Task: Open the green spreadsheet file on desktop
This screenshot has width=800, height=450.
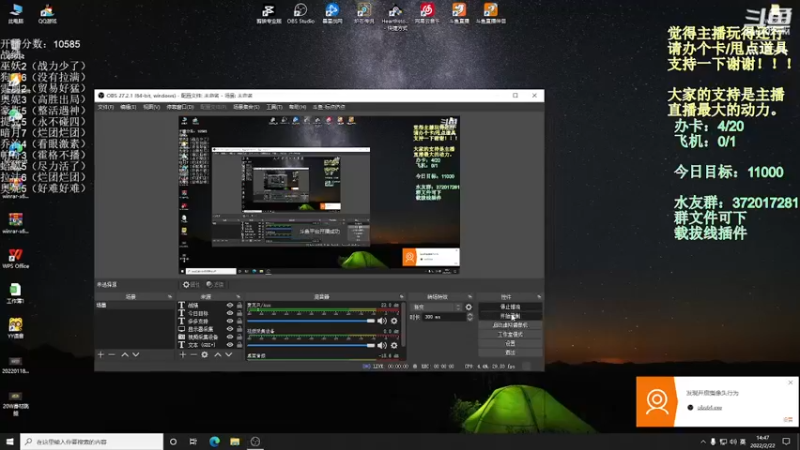Action: pyautogui.click(x=15, y=293)
